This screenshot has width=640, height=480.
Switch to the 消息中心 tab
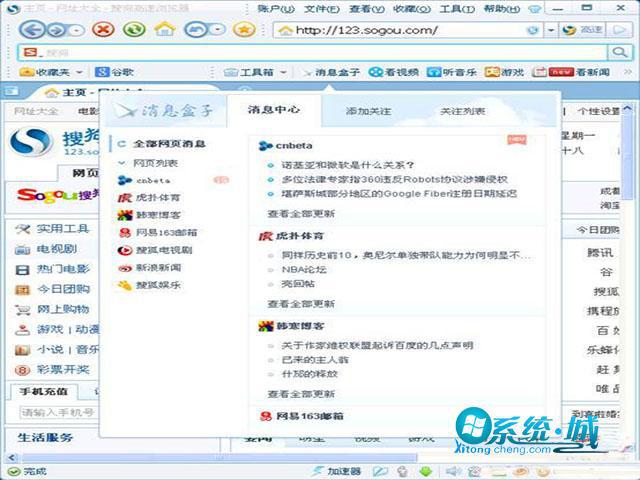tap(274, 110)
